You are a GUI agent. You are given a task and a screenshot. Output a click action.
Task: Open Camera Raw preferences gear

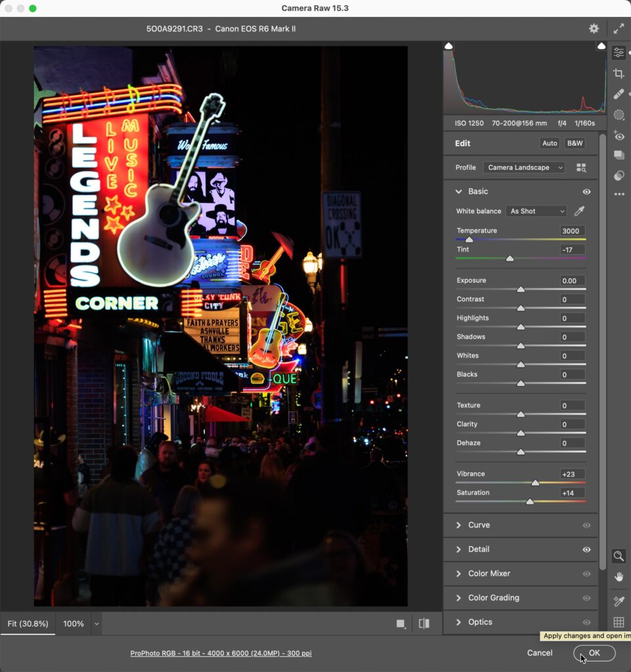coord(594,29)
